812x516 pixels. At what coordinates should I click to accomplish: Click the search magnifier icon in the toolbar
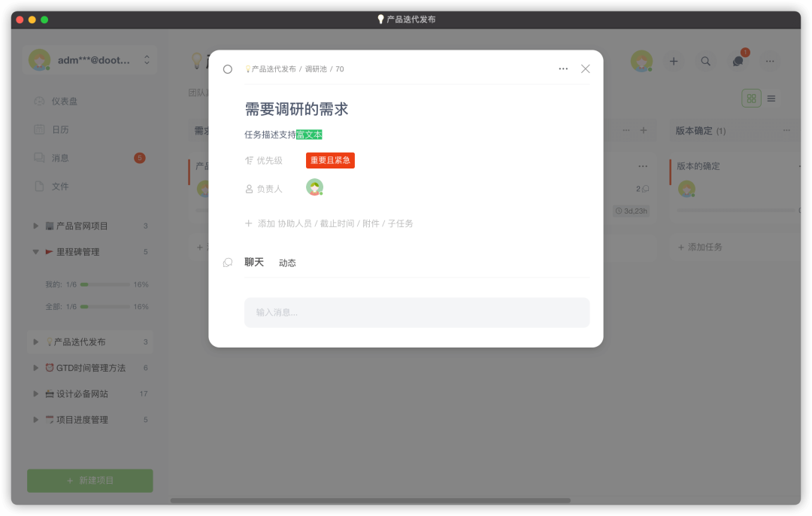[x=705, y=61]
